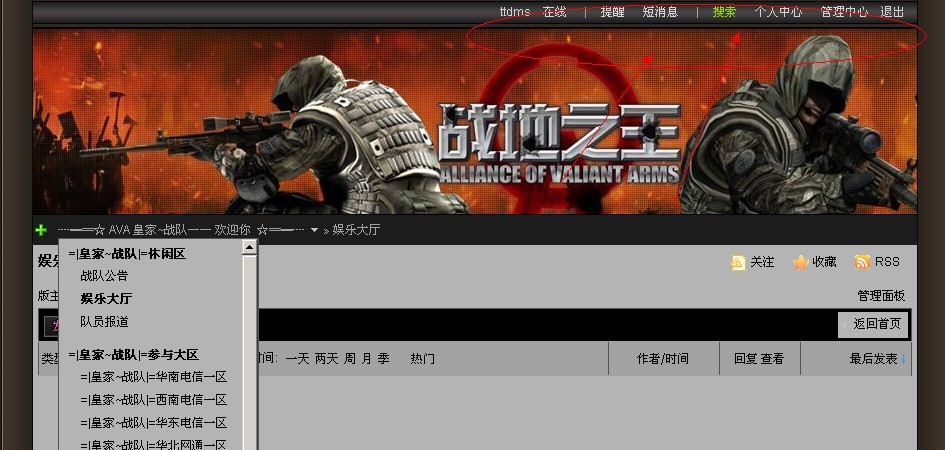Viewport: 945px width, 450px height.
Task: Select bold 娱乐大厅 in forum dropdown
Action: point(106,299)
